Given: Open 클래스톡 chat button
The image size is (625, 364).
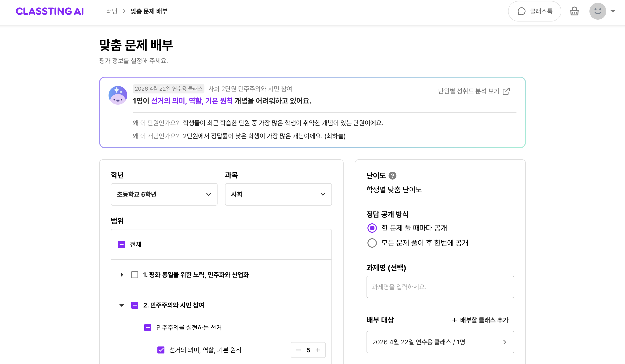Looking at the screenshot, I should pyautogui.click(x=534, y=11).
